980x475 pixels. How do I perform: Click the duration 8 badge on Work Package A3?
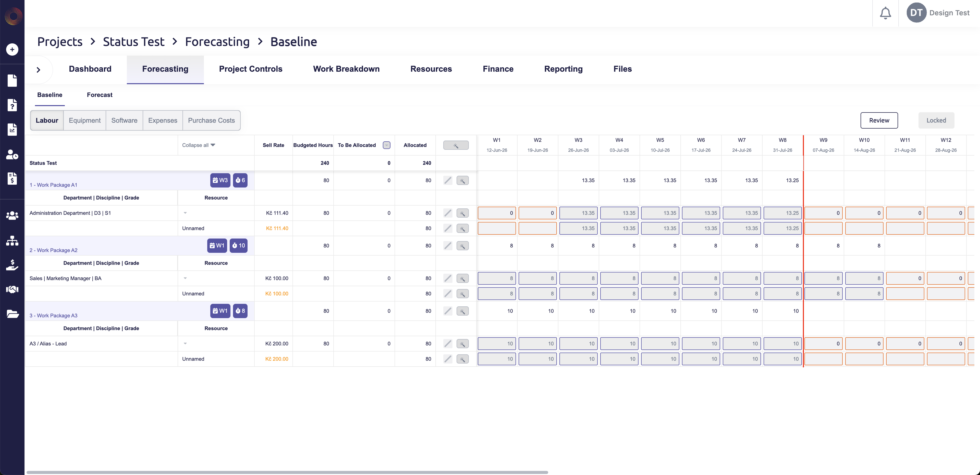240,311
